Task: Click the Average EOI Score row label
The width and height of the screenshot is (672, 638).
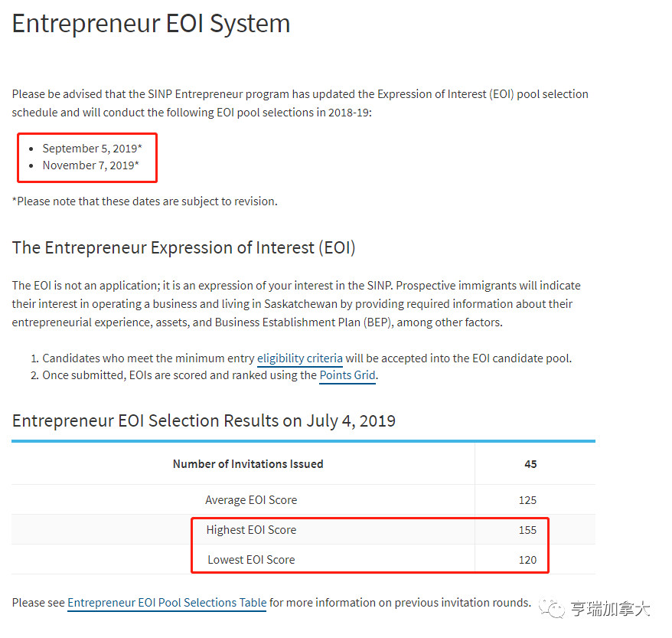Action: pos(251,500)
